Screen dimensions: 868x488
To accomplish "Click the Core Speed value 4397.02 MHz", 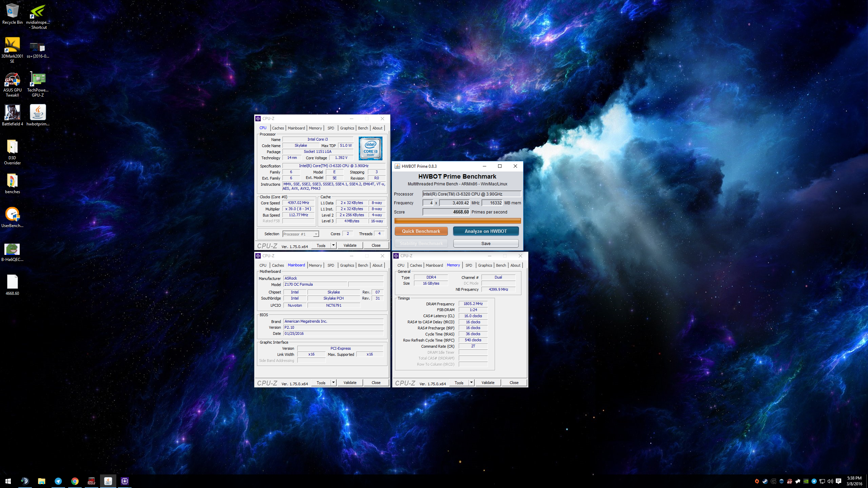I will tap(298, 203).
